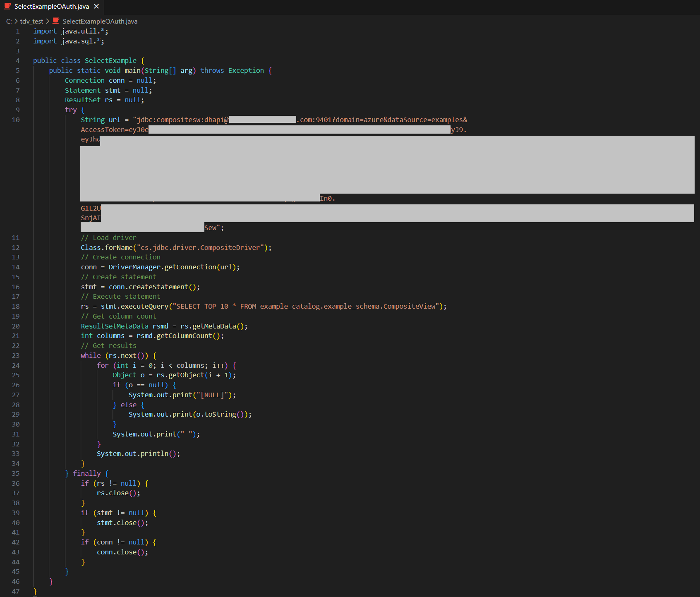Click the '} finally {' line

point(86,474)
